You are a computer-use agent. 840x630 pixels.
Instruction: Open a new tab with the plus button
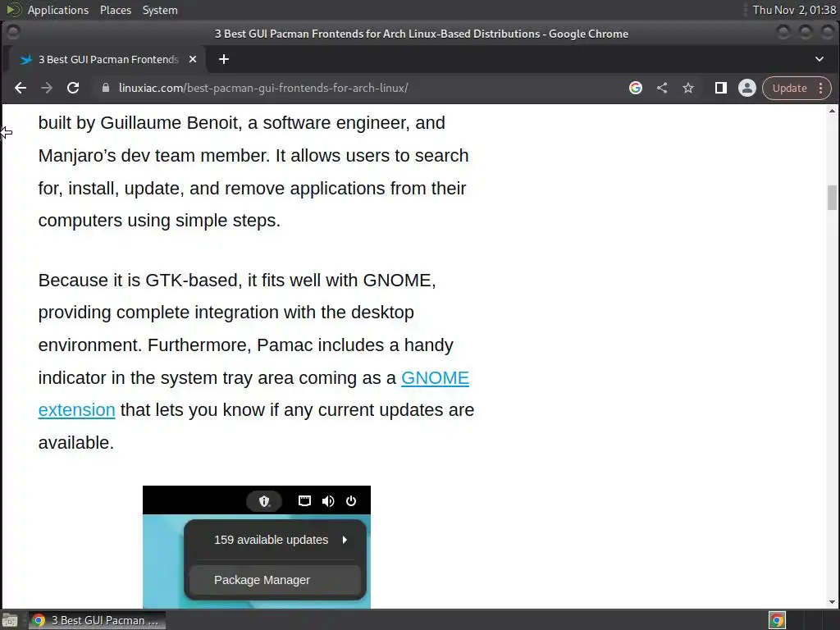[x=224, y=59]
